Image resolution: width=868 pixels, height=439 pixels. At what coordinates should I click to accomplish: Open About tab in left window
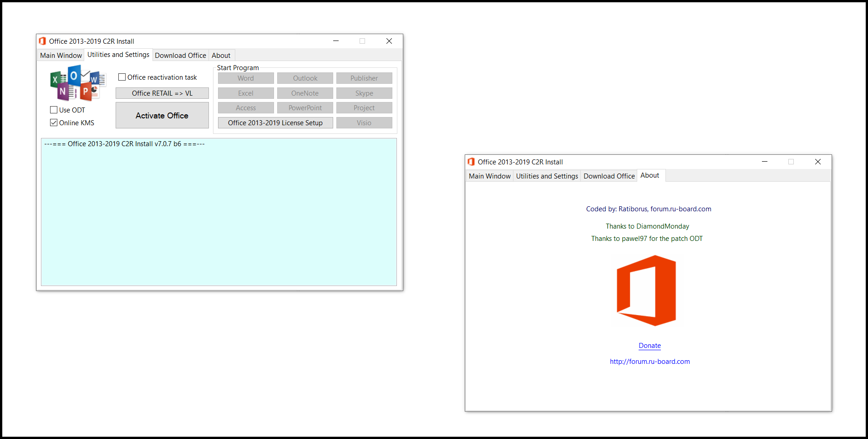click(x=221, y=55)
